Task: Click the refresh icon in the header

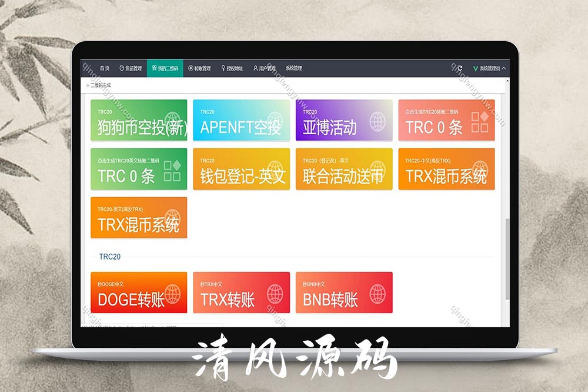Action: point(460,68)
